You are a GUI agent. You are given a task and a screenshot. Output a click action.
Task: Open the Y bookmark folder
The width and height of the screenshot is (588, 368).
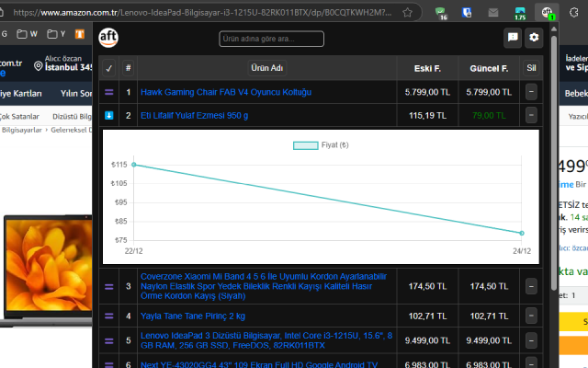56,34
